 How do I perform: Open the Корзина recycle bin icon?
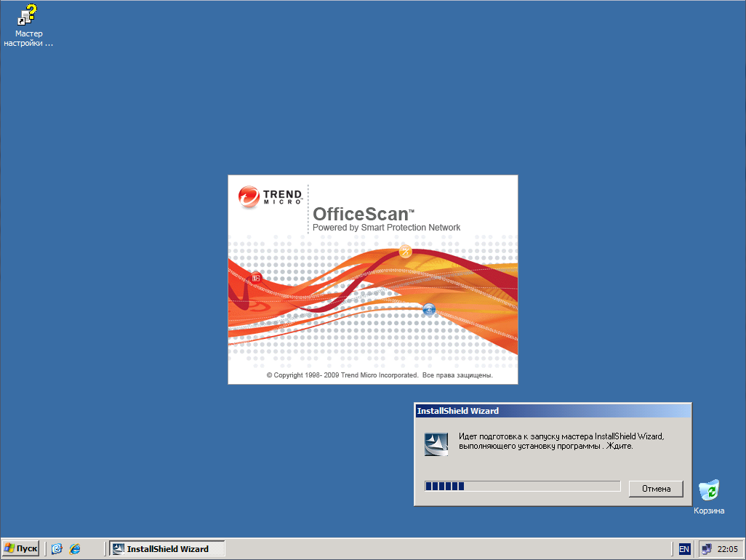point(709,497)
